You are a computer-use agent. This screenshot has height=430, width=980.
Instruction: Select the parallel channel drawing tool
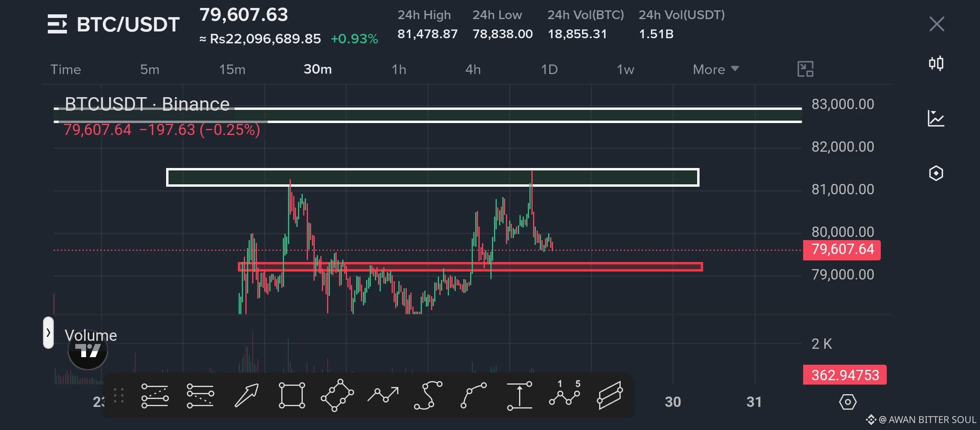coord(155,396)
